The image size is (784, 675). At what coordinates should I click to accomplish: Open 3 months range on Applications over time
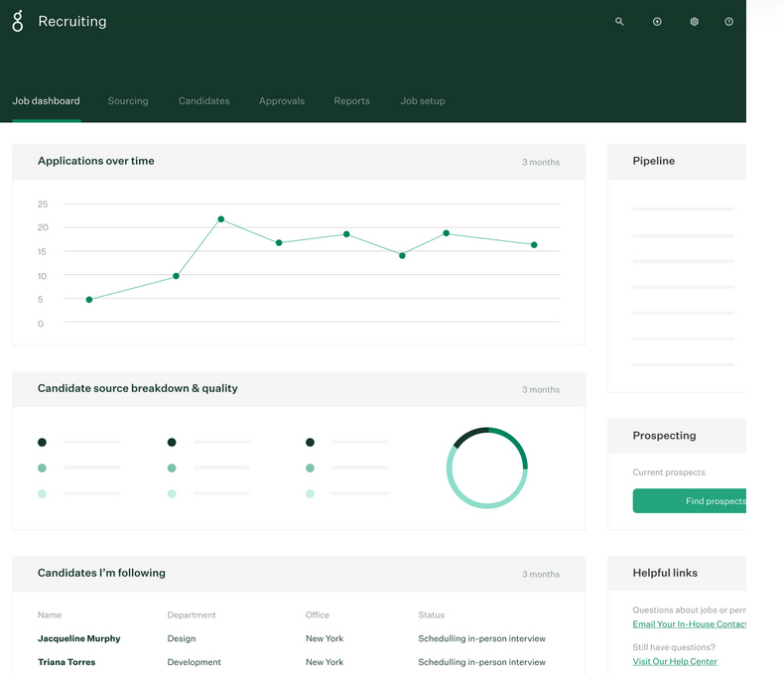coord(541,162)
